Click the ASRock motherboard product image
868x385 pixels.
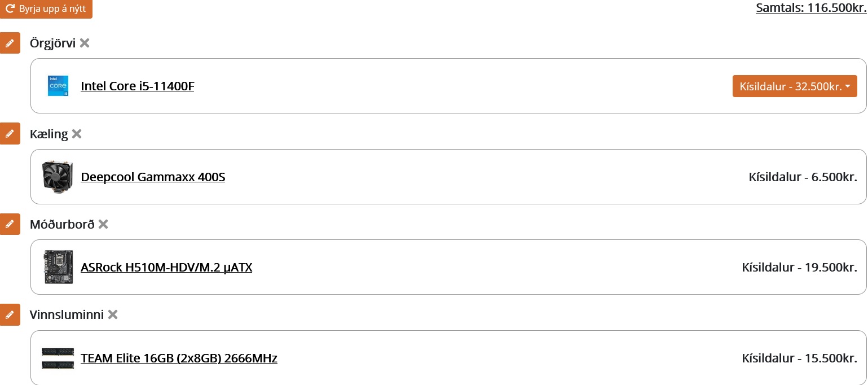pos(58,267)
